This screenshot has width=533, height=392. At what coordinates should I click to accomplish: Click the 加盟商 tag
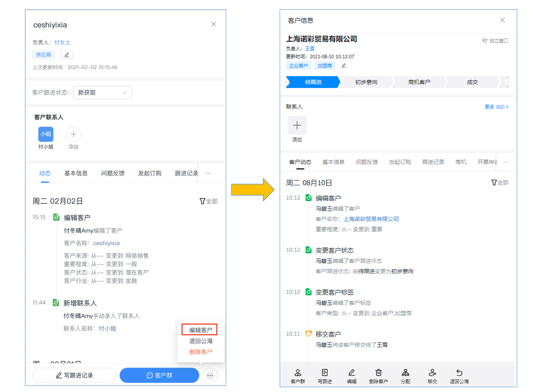(x=325, y=66)
